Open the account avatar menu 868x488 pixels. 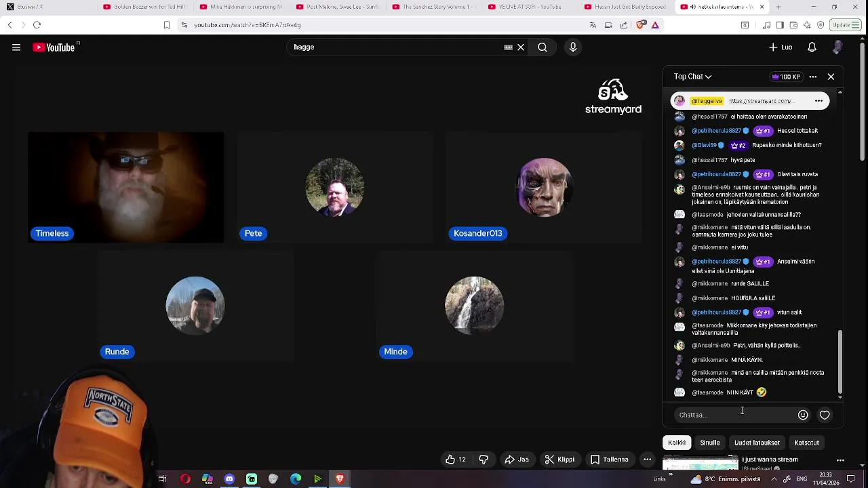[837, 47]
